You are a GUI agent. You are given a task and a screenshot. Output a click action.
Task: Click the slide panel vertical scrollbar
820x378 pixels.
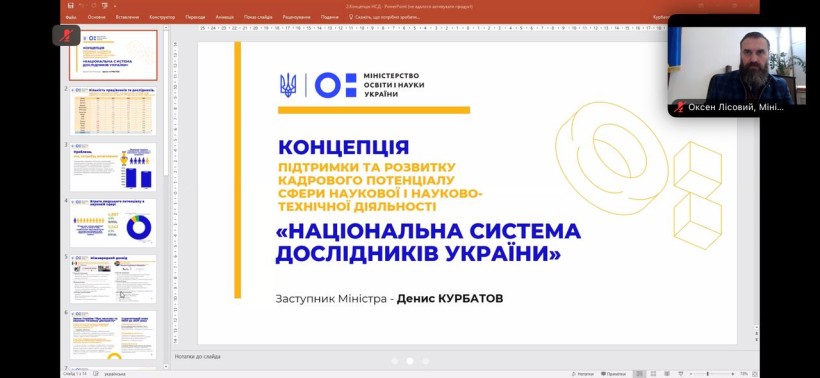(x=166, y=105)
